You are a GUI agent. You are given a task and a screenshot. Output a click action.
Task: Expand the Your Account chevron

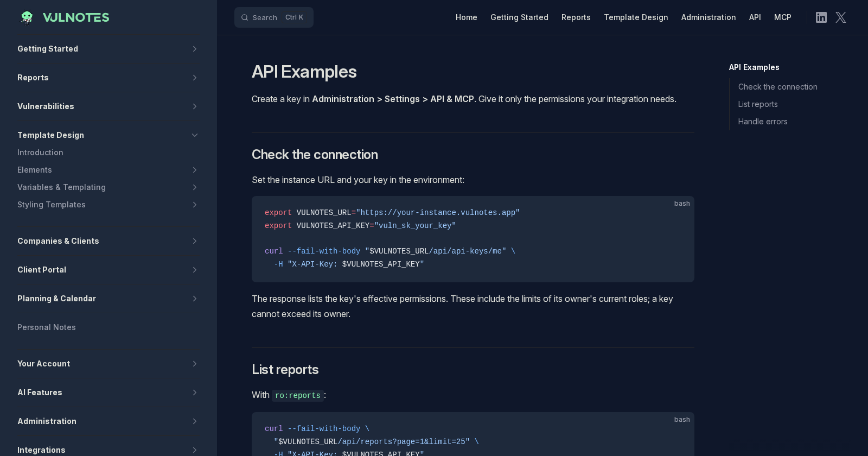(x=195, y=364)
